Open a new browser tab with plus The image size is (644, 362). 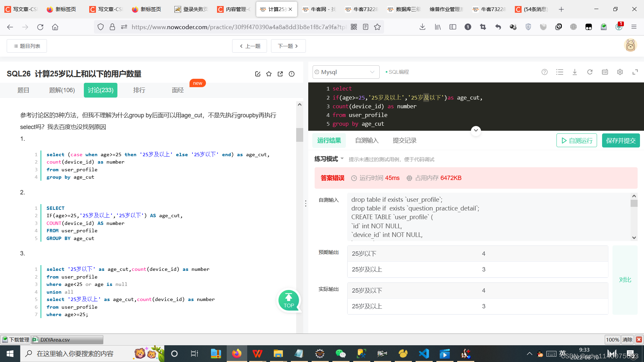coord(561,9)
